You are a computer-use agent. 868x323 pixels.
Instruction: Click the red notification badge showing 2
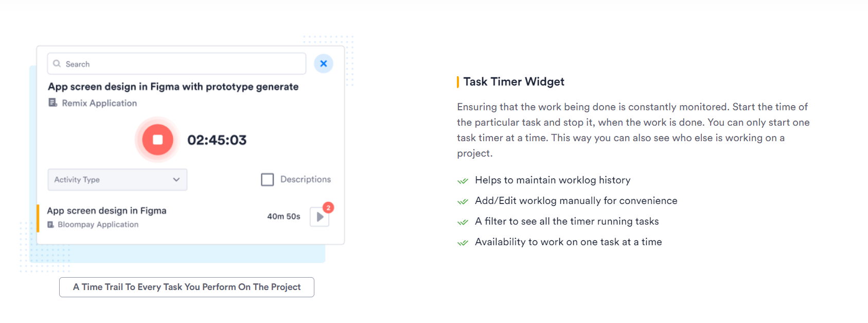328,208
